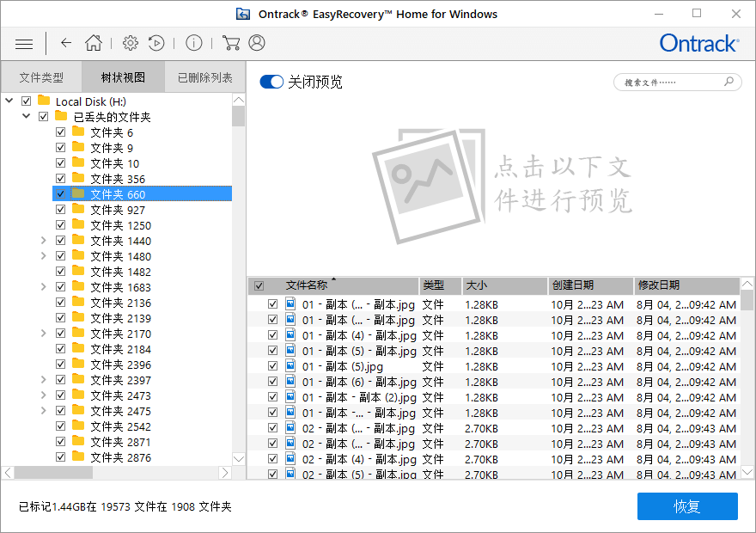Click the 已丢失的文件夹 folder icon
The height and width of the screenshot is (533, 756).
click(x=61, y=116)
